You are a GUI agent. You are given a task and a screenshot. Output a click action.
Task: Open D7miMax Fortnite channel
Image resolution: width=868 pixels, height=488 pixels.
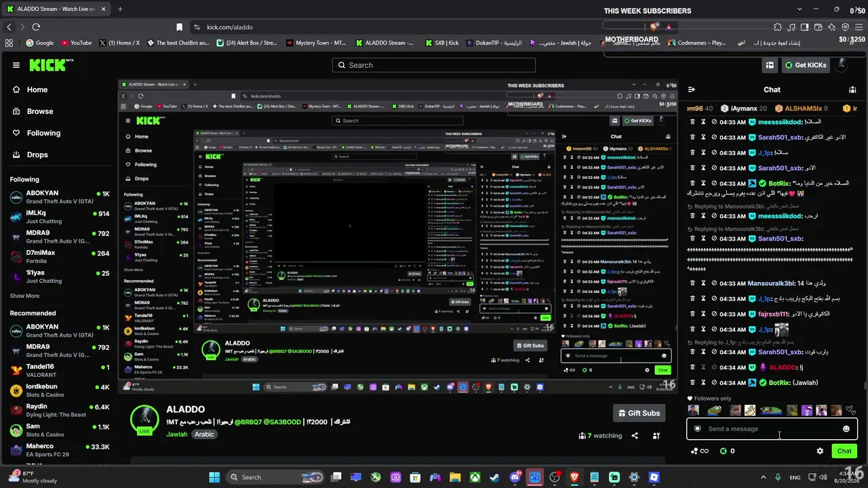click(x=60, y=256)
